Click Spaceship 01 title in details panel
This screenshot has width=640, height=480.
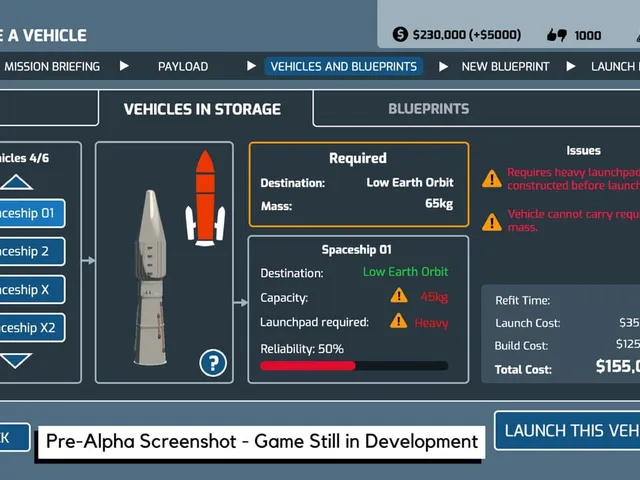[356, 249]
